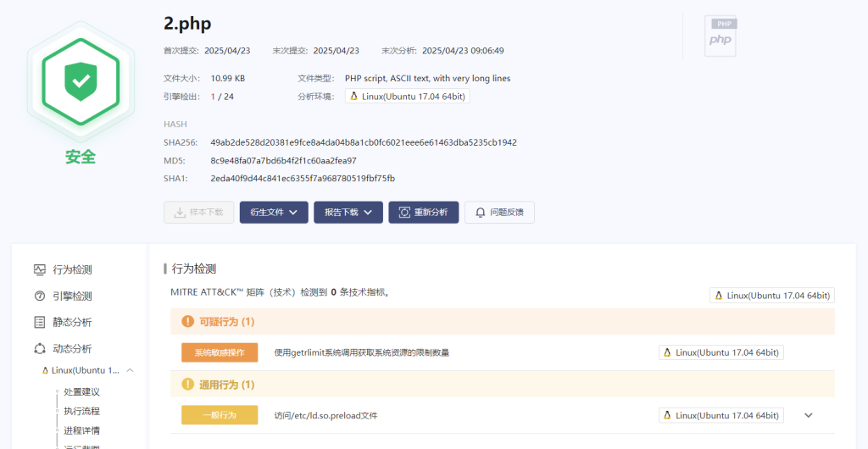Click the 系统敏感操作 orange tag
Image resolution: width=868 pixels, height=449 pixels.
click(220, 352)
